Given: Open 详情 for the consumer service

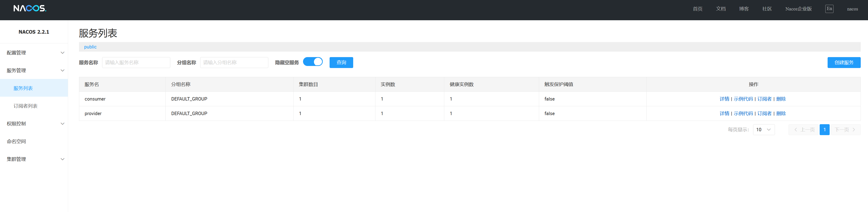Looking at the screenshot, I should click(x=724, y=99).
